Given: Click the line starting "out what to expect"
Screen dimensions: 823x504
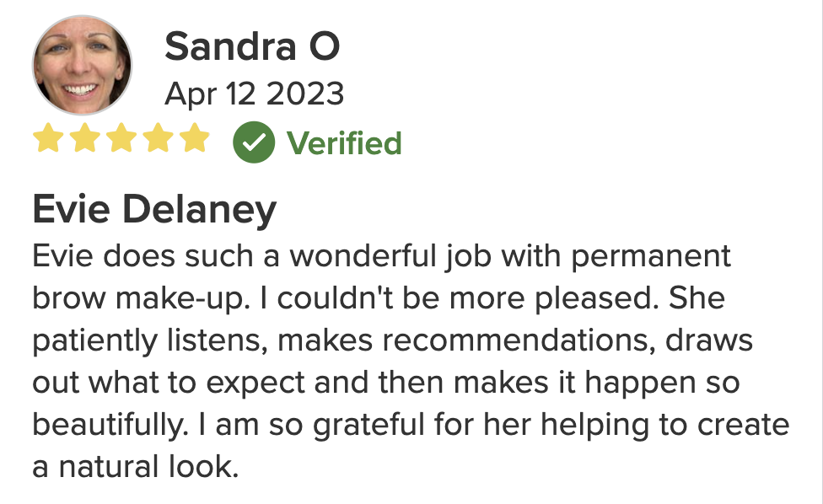Looking at the screenshot, I should click(x=385, y=383).
